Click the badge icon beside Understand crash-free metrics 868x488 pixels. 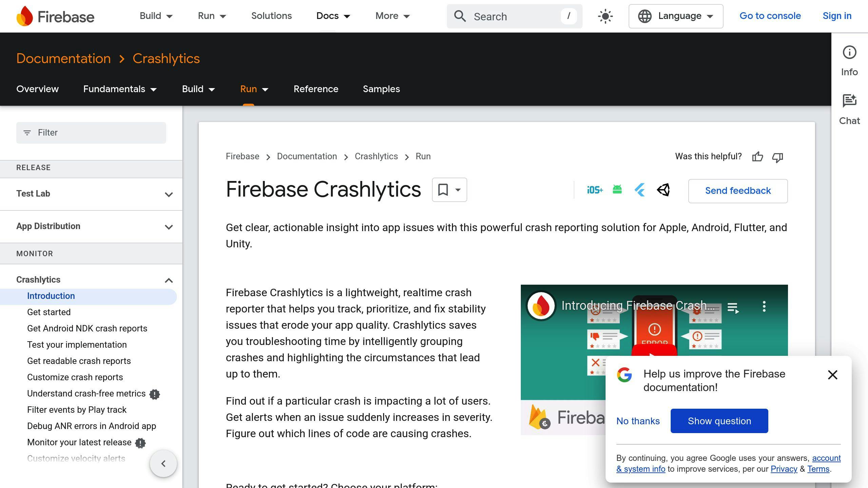[x=155, y=394]
